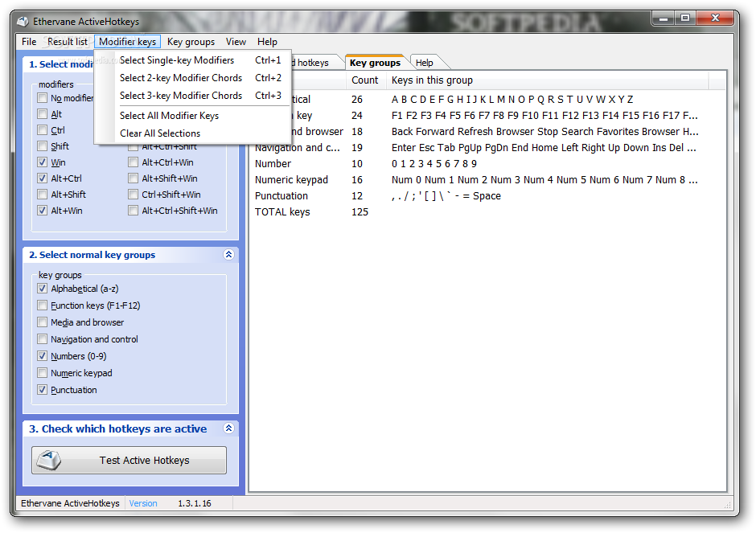Minimize the ActiveHotkeys window
Viewport: 756px width, 533px height.
point(664,18)
